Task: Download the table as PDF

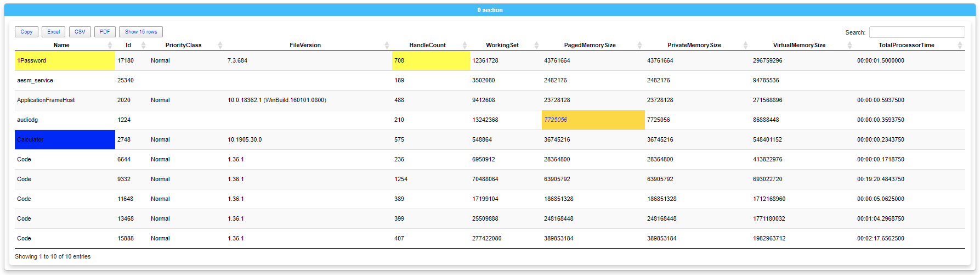Action: pyautogui.click(x=105, y=32)
